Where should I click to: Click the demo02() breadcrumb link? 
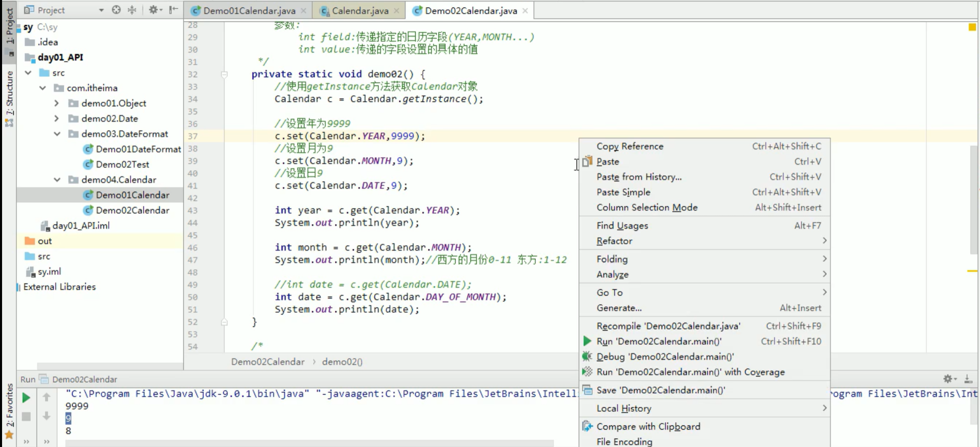pos(342,361)
